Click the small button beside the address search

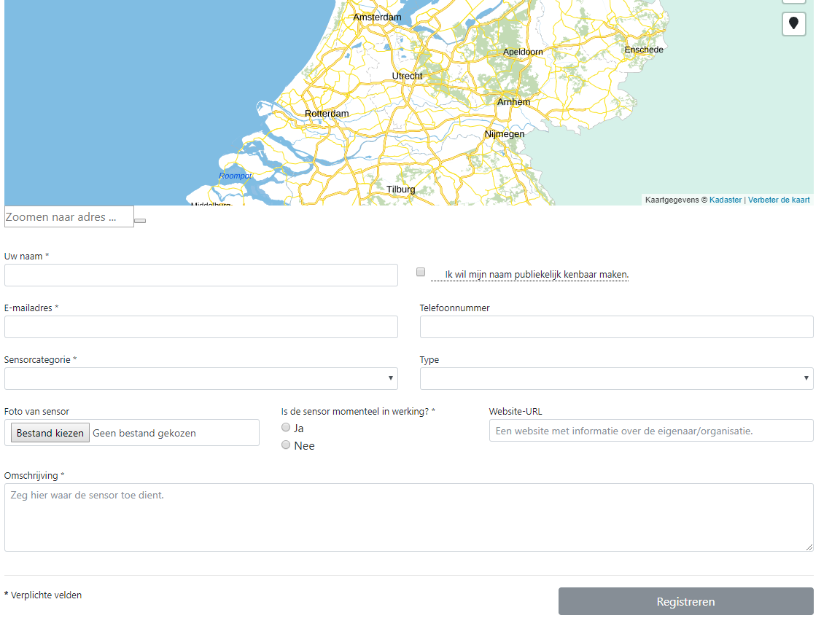pos(140,220)
